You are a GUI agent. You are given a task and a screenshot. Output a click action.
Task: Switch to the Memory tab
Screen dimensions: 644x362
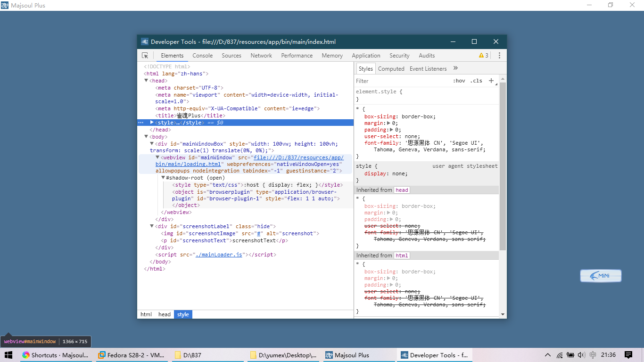[332, 56]
